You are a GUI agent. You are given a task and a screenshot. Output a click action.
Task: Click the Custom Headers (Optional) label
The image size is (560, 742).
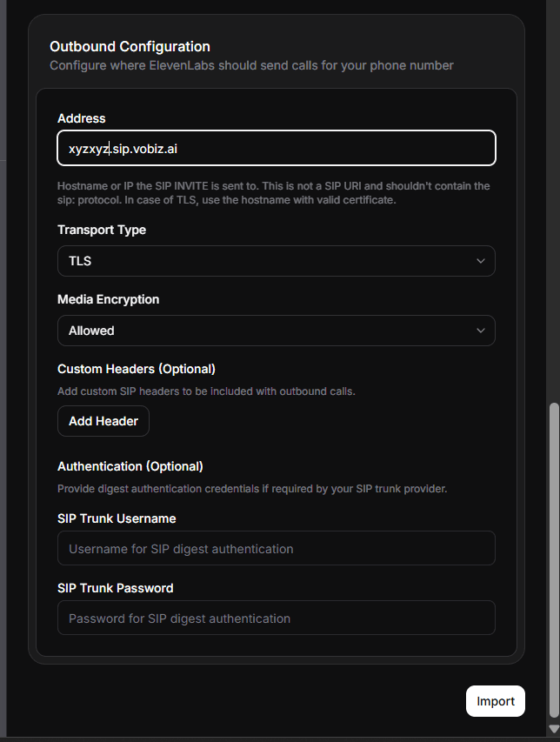coord(136,369)
